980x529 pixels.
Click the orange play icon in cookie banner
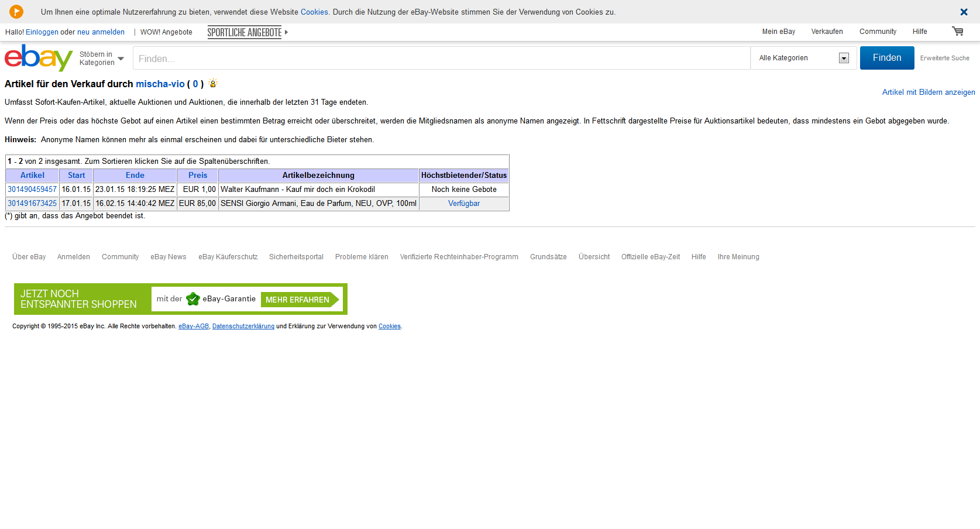(16, 12)
